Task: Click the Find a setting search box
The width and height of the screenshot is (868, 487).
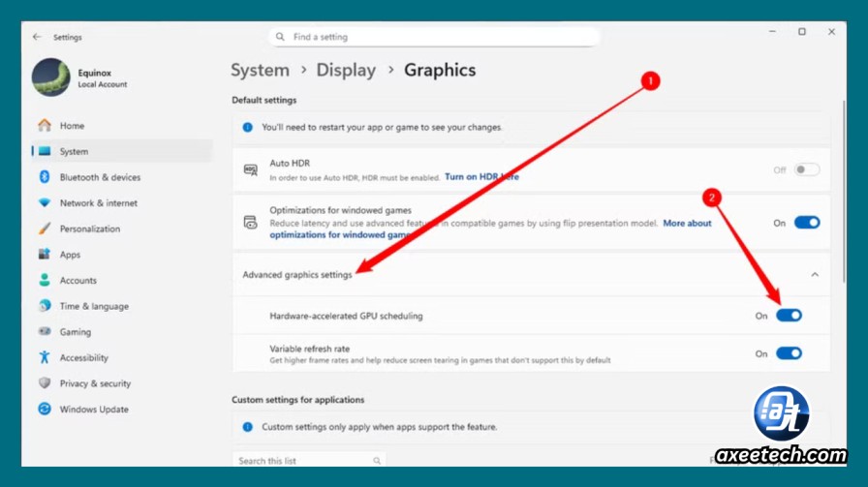Action: coord(435,37)
